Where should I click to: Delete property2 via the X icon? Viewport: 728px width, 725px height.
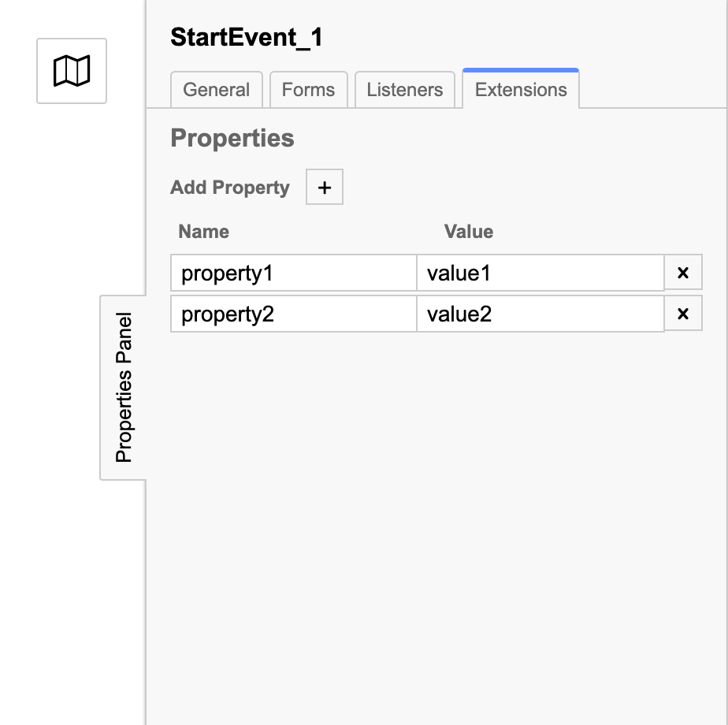[684, 313]
